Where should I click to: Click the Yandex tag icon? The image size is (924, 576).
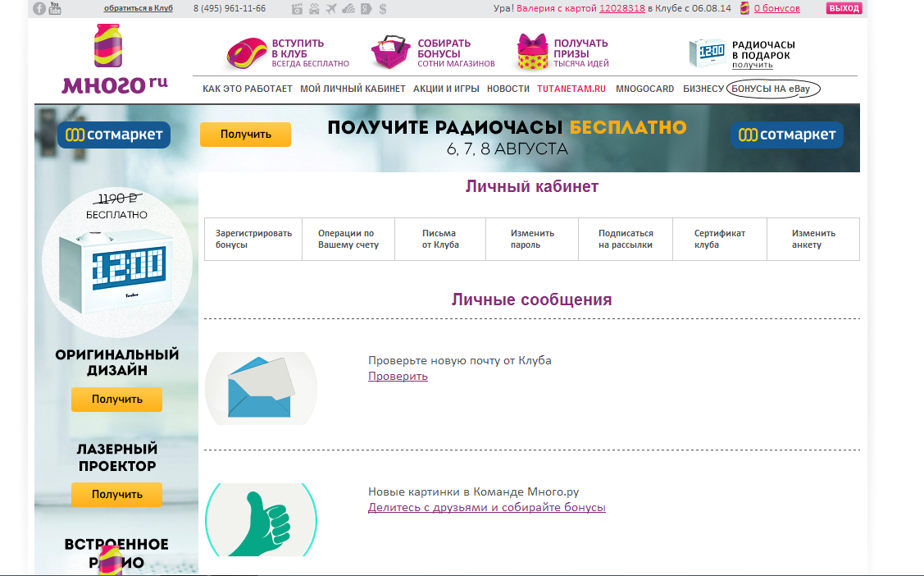(x=366, y=9)
